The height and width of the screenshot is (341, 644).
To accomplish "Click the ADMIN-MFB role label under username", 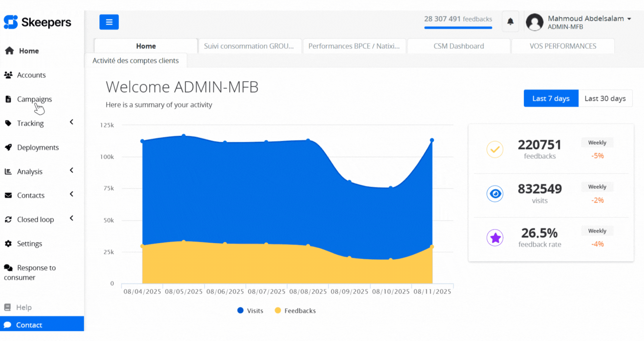I will pos(565,27).
